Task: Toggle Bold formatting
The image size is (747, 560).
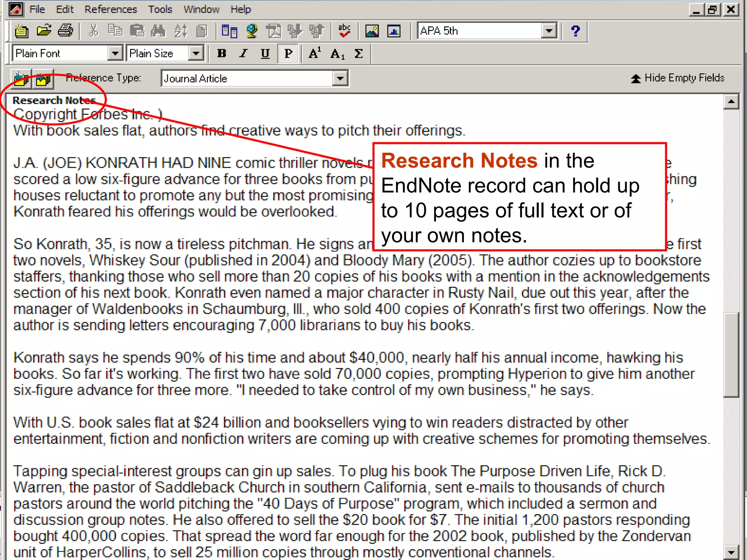Action: click(221, 54)
